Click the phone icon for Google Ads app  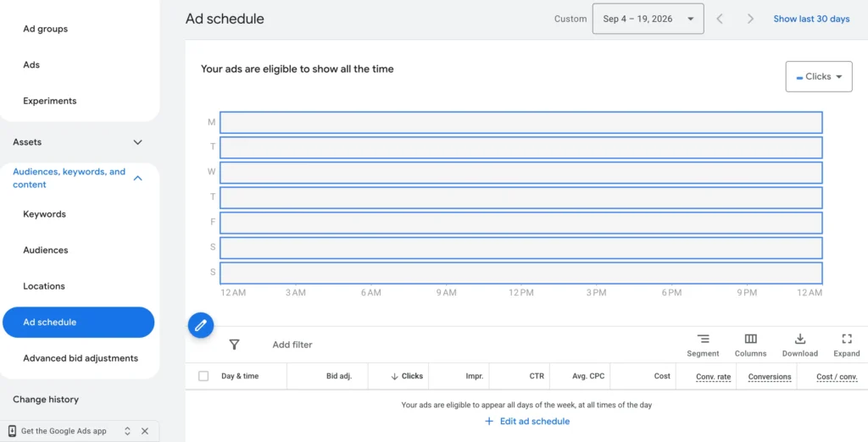(12, 431)
